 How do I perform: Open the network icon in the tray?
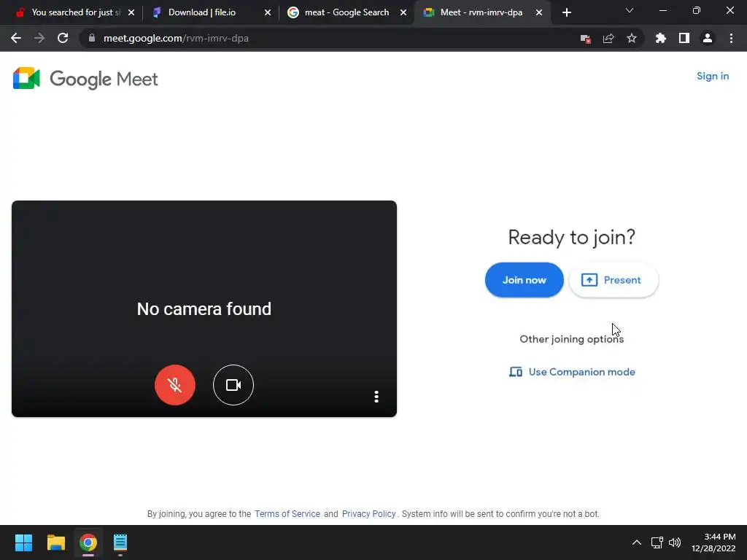[x=657, y=542]
